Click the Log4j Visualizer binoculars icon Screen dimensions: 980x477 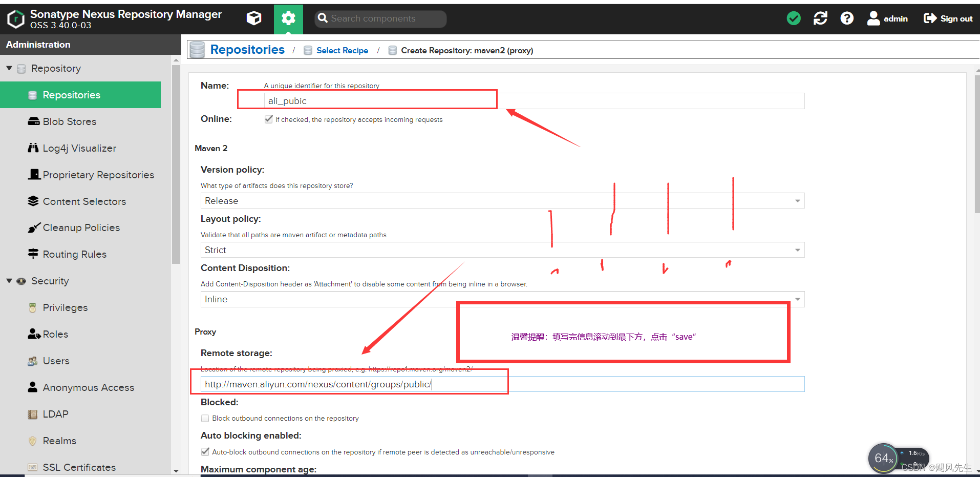tap(33, 148)
